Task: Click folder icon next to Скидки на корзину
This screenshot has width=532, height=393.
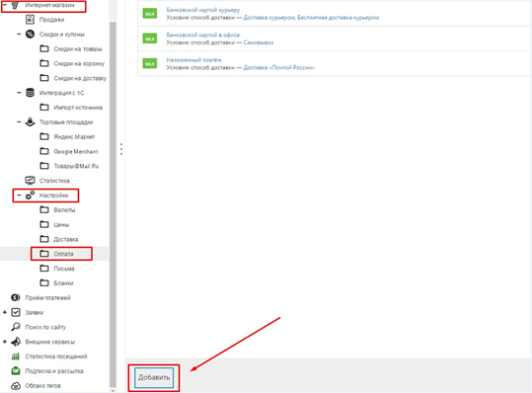Action: tap(44, 63)
